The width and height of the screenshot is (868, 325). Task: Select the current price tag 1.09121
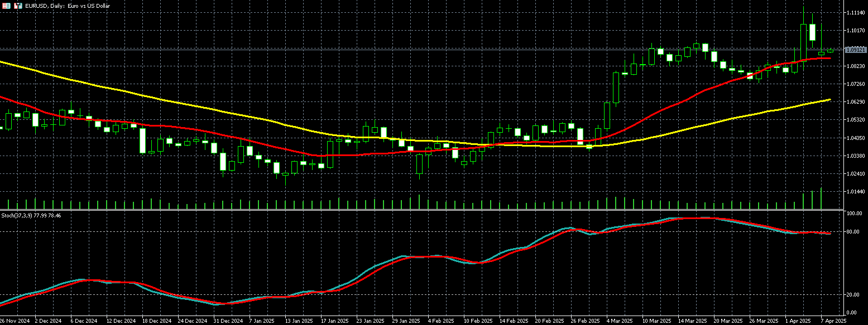click(x=855, y=50)
